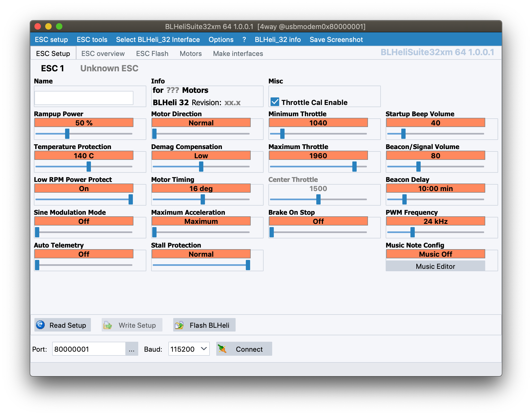Click the Port input field

pos(89,349)
